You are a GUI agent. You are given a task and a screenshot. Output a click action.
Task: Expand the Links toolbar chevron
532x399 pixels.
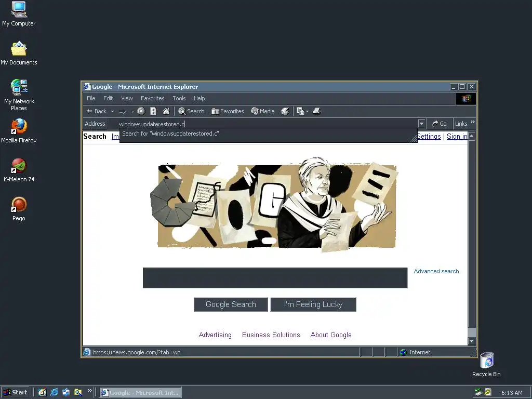click(x=473, y=122)
